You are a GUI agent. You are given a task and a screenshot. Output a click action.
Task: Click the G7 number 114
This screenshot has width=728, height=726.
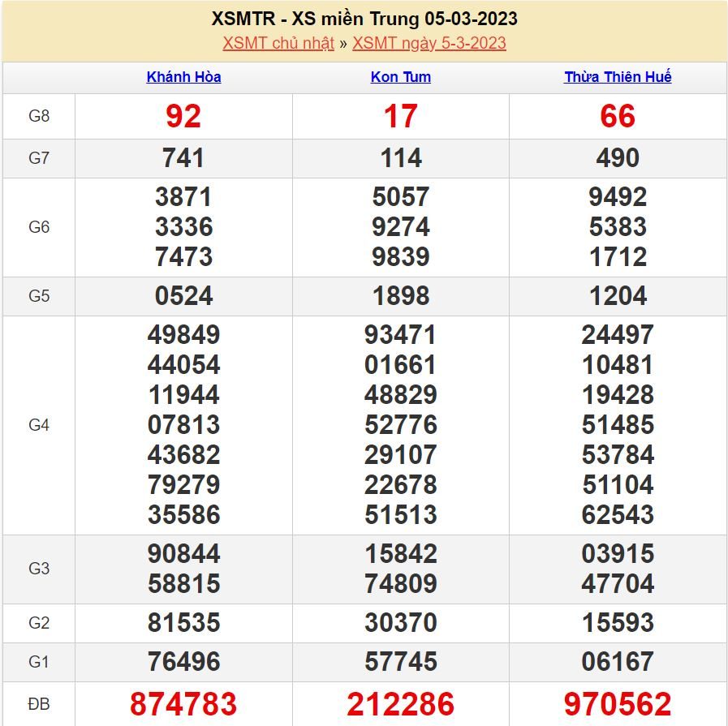point(401,158)
